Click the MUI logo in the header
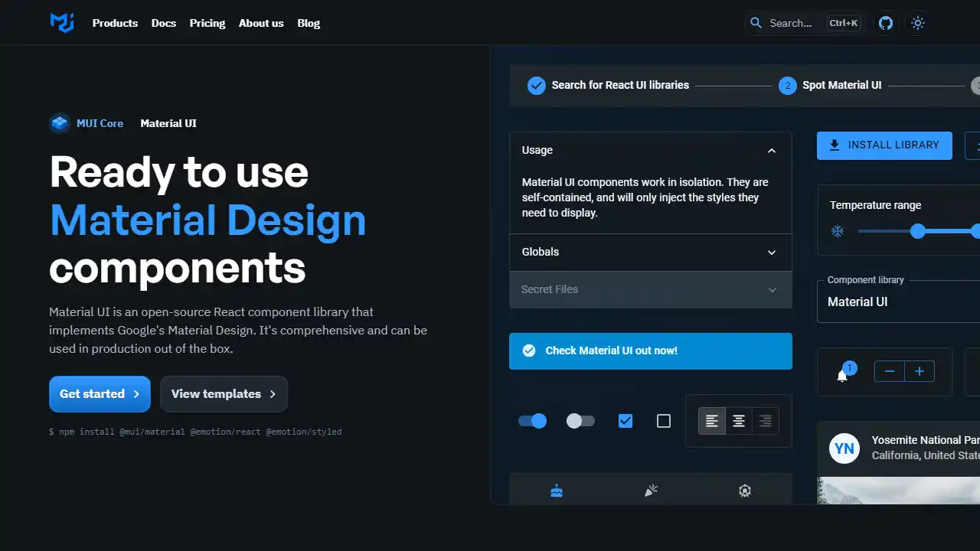The image size is (980, 551). click(62, 23)
